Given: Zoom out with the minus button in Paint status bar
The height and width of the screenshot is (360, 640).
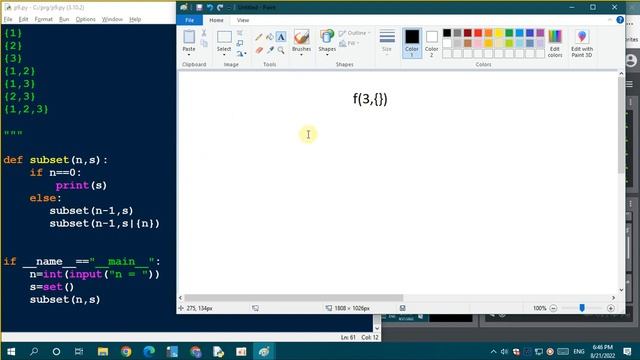Looking at the screenshot, I should 553,309.
